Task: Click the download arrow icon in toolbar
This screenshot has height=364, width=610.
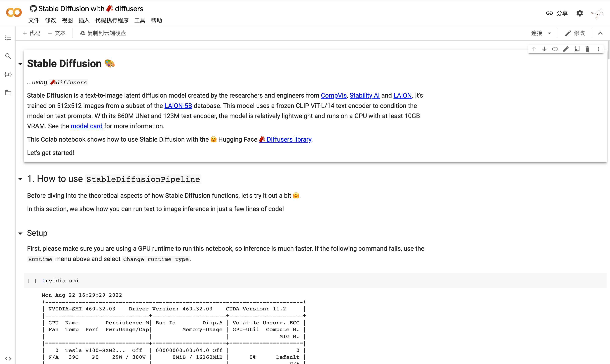Action: (x=545, y=48)
